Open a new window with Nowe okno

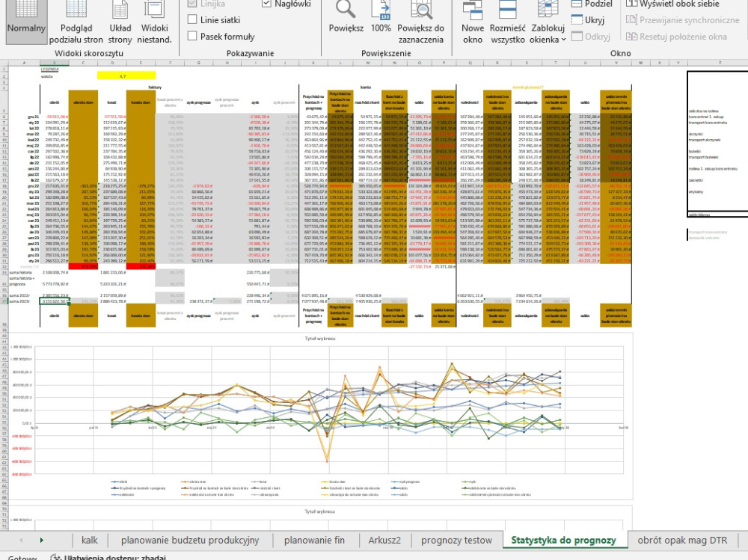point(472,22)
